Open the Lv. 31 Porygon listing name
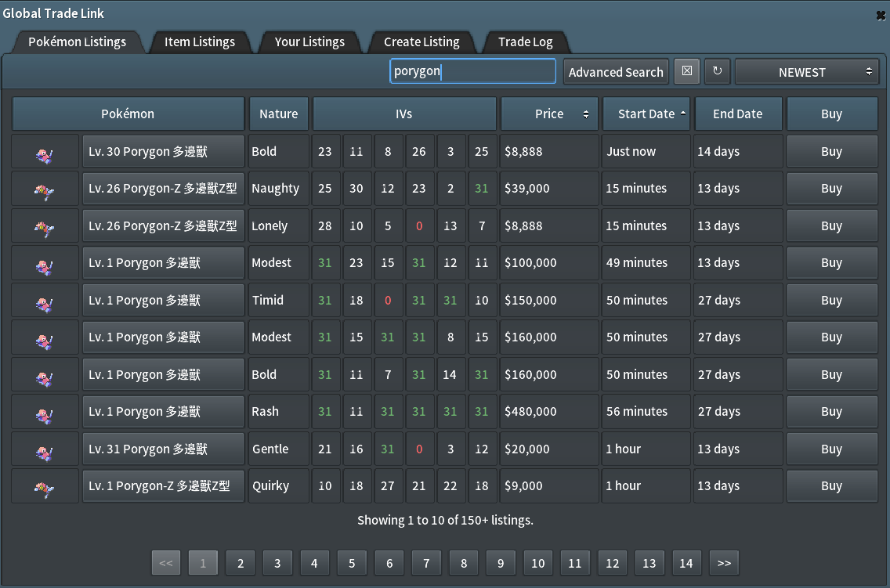This screenshot has height=588, width=890. pyautogui.click(x=164, y=449)
